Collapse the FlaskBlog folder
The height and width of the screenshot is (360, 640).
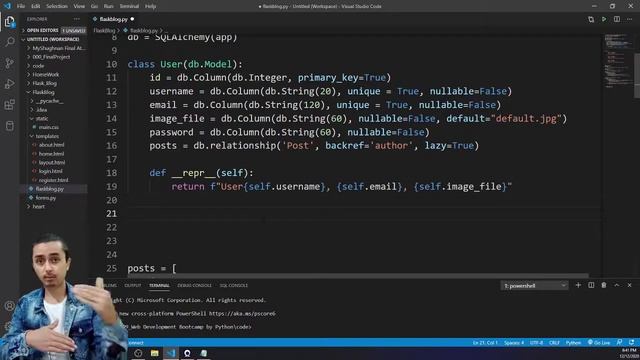[x=43, y=92]
